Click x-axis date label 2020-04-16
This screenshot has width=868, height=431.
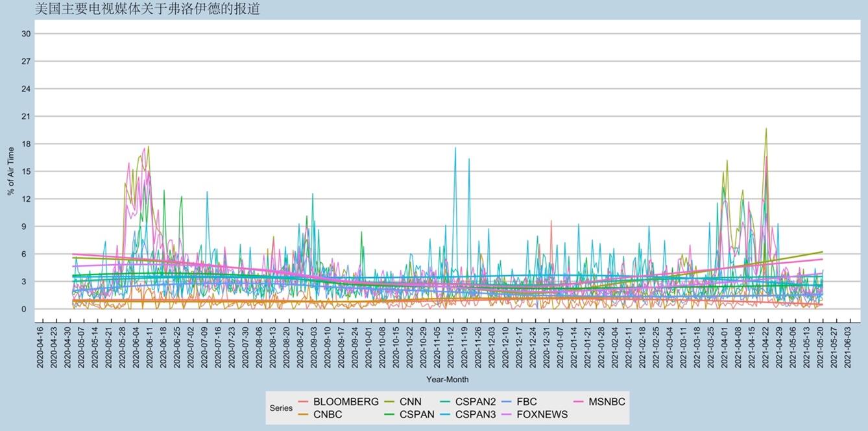point(40,347)
